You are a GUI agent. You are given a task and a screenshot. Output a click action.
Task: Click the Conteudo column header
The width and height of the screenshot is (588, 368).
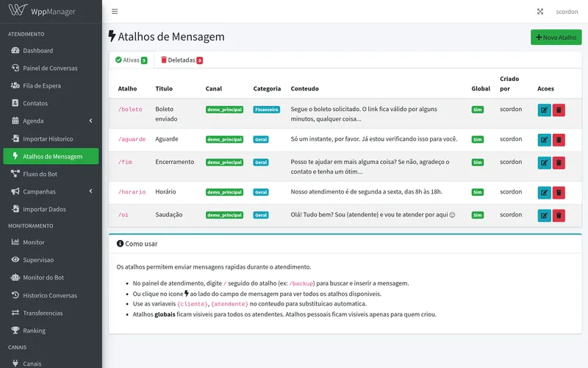(305, 88)
